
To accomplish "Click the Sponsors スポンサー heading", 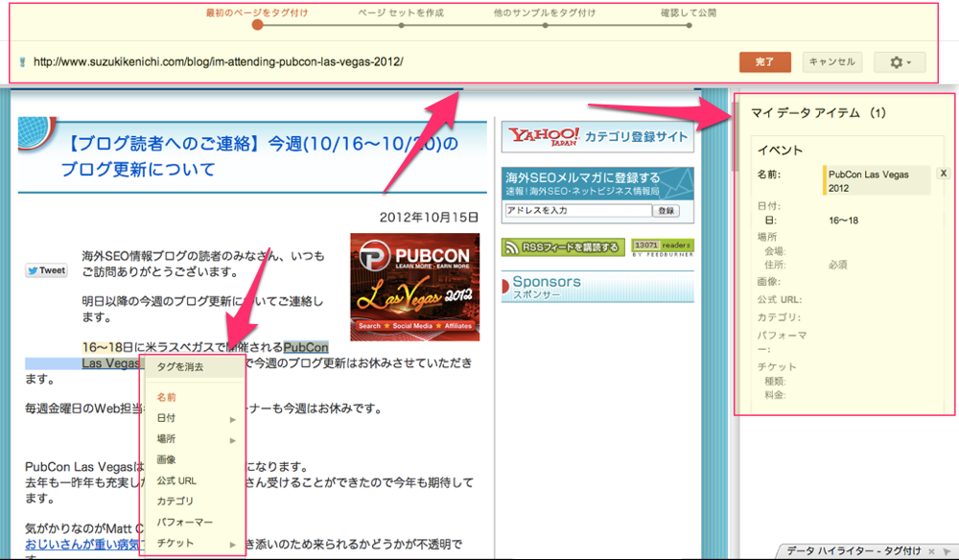I will (x=597, y=287).
